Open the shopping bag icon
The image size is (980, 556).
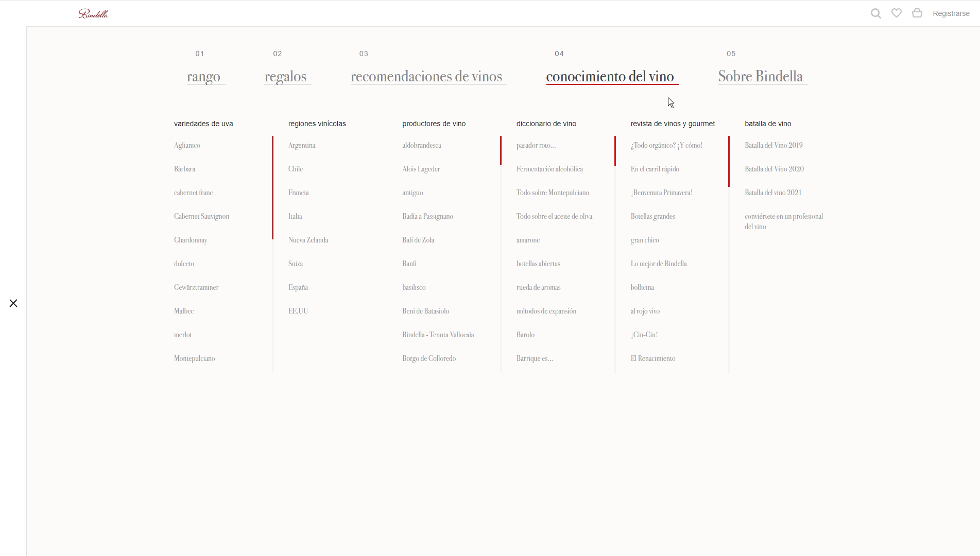[917, 13]
